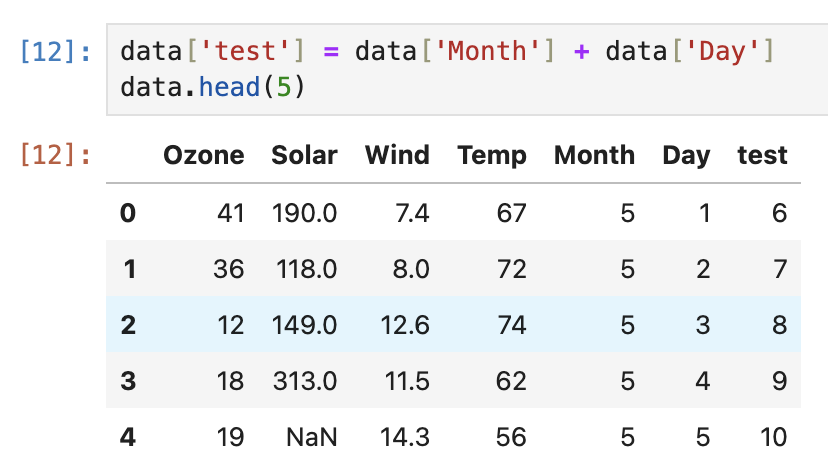Select the Day column header
Viewport: 828px width, 476px height.
(686, 156)
